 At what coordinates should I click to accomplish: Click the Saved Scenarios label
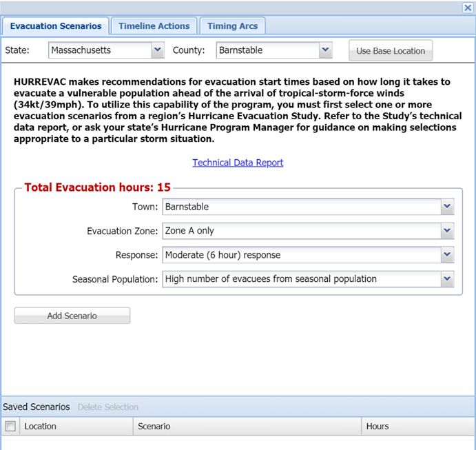point(36,407)
